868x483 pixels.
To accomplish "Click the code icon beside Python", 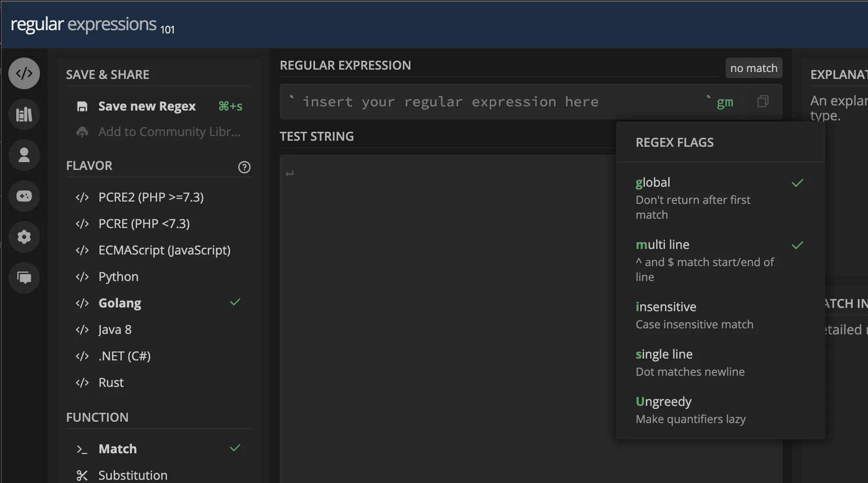I will click(x=82, y=277).
